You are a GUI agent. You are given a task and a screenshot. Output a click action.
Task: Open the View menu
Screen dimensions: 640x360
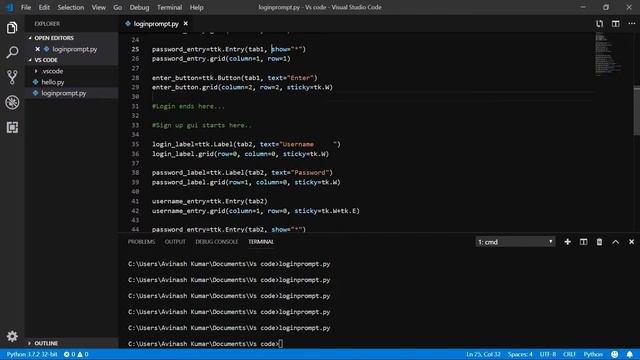pyautogui.click(x=98, y=7)
